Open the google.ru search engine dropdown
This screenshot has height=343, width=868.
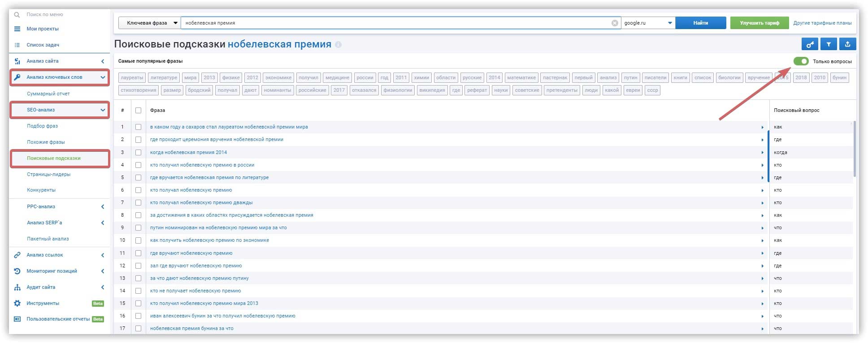pyautogui.click(x=648, y=23)
